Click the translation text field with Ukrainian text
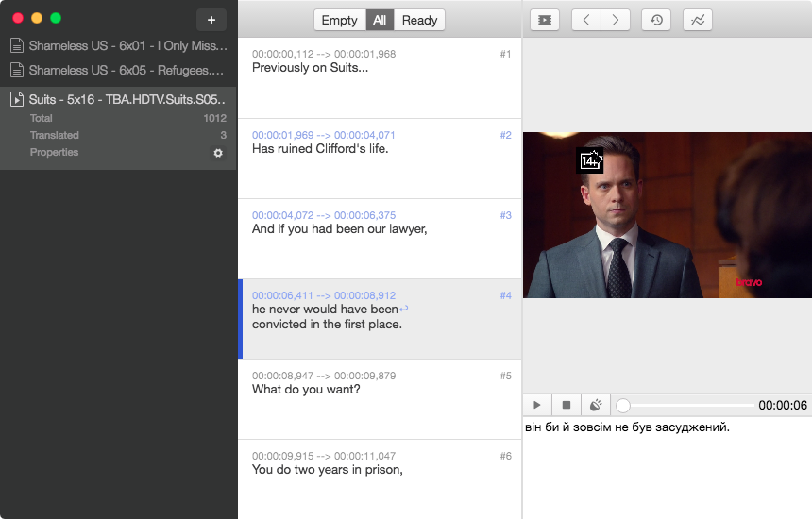Image resolution: width=812 pixels, height=519 pixels. pos(668,468)
